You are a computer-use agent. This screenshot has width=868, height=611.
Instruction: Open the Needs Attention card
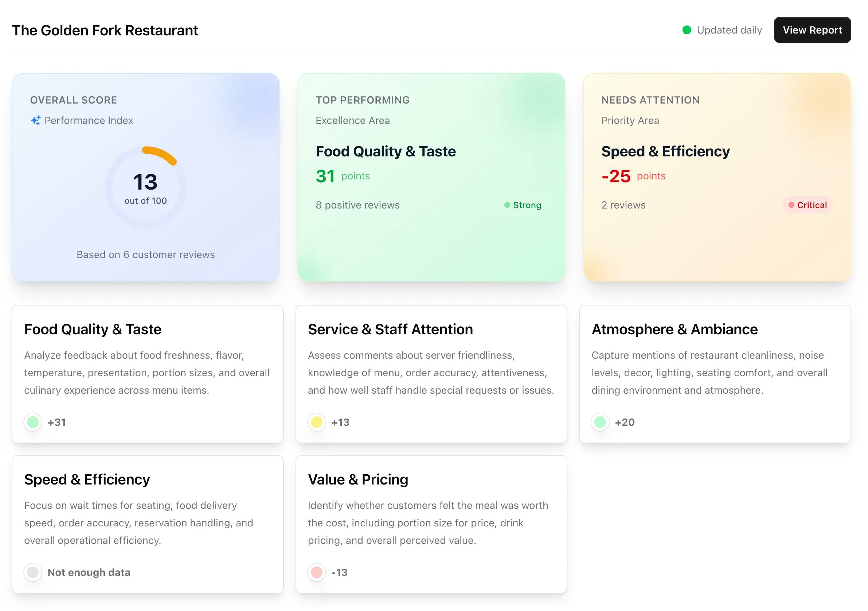click(x=717, y=177)
